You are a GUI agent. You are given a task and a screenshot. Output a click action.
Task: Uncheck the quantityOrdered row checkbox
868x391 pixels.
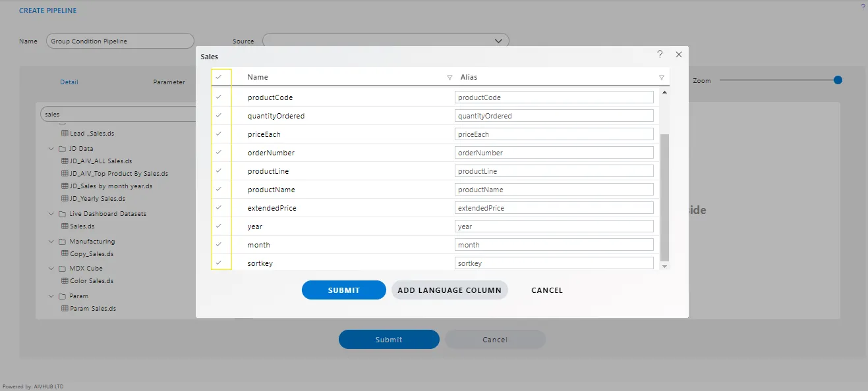tap(218, 115)
